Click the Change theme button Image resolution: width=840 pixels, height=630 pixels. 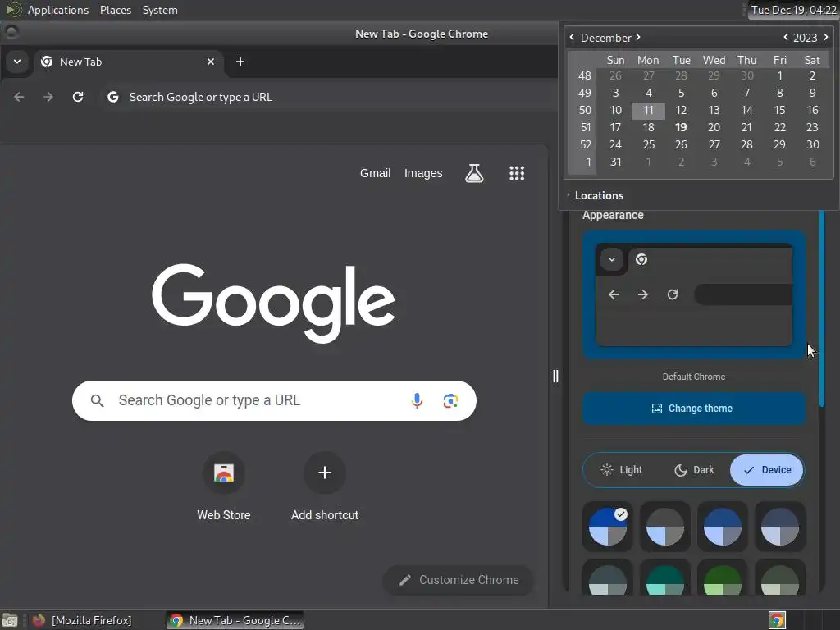[x=694, y=409]
